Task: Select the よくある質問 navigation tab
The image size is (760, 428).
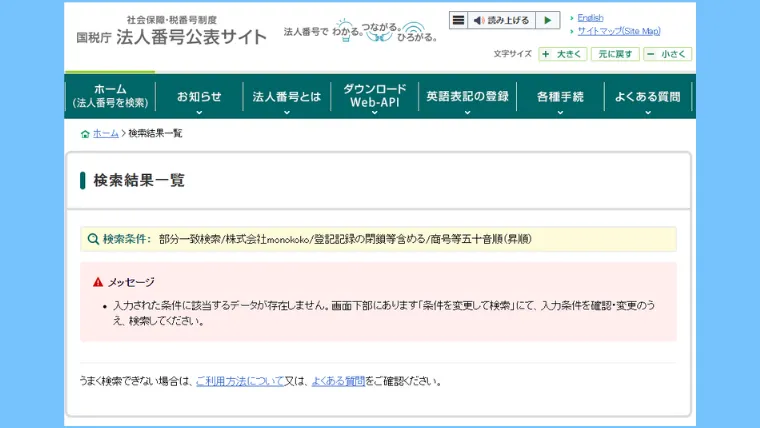Action: point(647,98)
